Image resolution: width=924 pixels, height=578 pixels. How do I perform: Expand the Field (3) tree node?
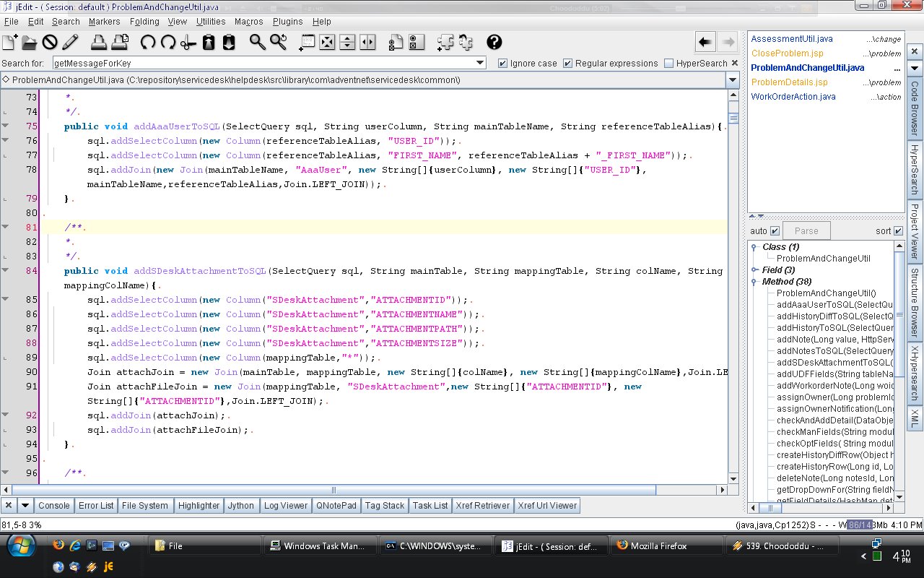(755, 270)
